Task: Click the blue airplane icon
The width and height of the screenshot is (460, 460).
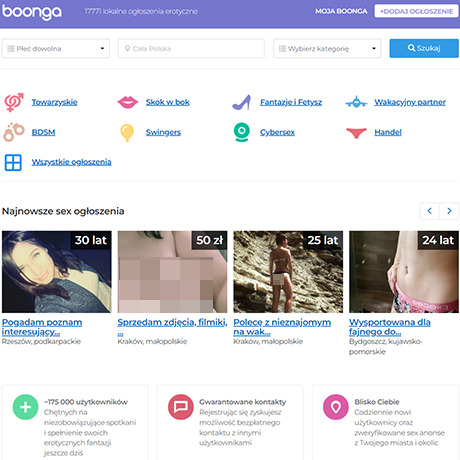Action: (356, 102)
